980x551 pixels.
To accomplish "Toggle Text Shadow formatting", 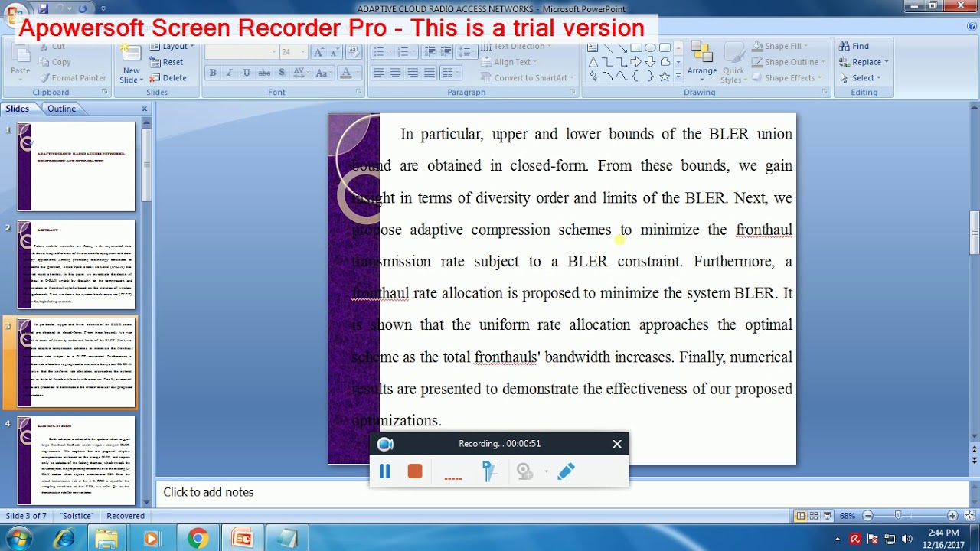I will click(282, 73).
